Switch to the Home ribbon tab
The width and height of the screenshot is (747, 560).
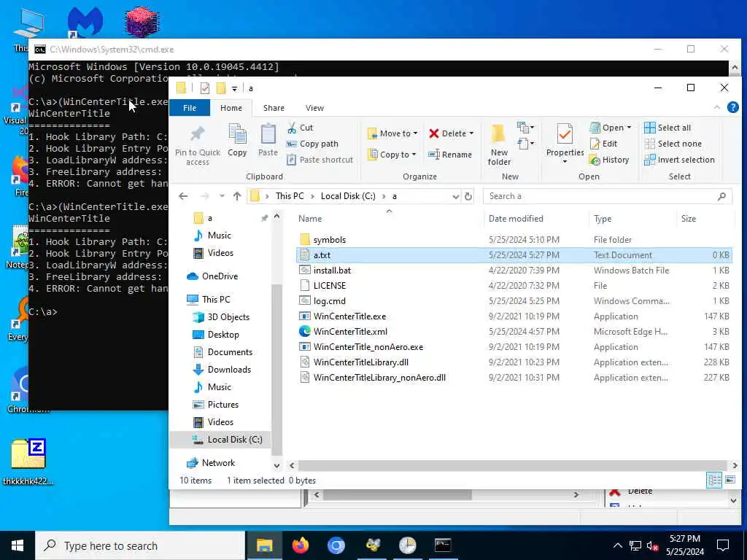[x=231, y=108]
